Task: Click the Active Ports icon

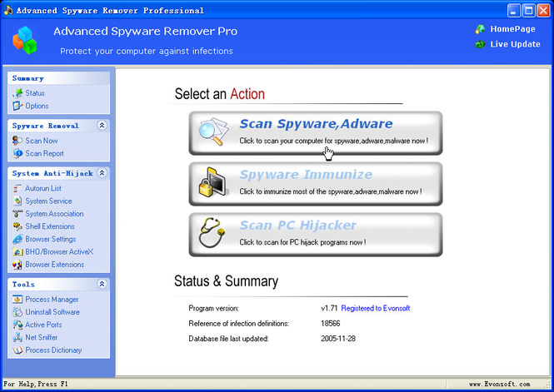Action: coord(17,325)
